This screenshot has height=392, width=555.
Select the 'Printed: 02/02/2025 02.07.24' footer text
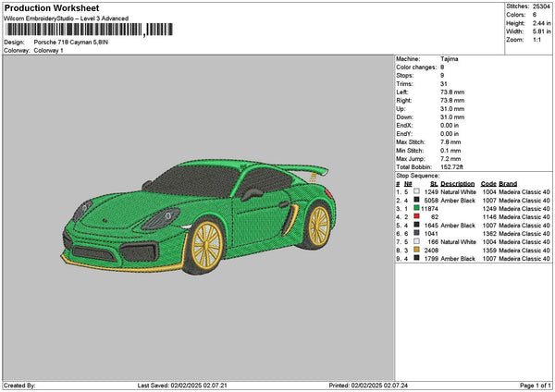368,386
